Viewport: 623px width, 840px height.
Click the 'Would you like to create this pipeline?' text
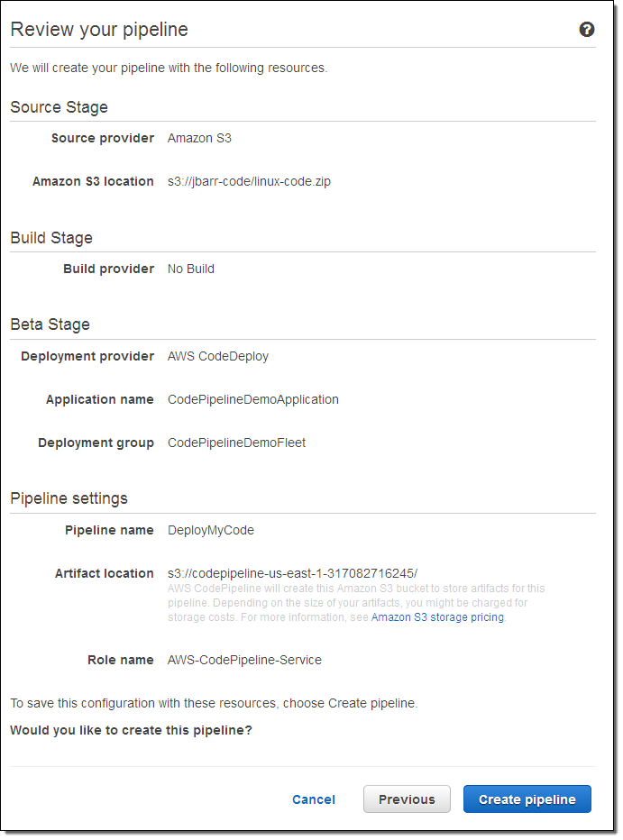131,730
